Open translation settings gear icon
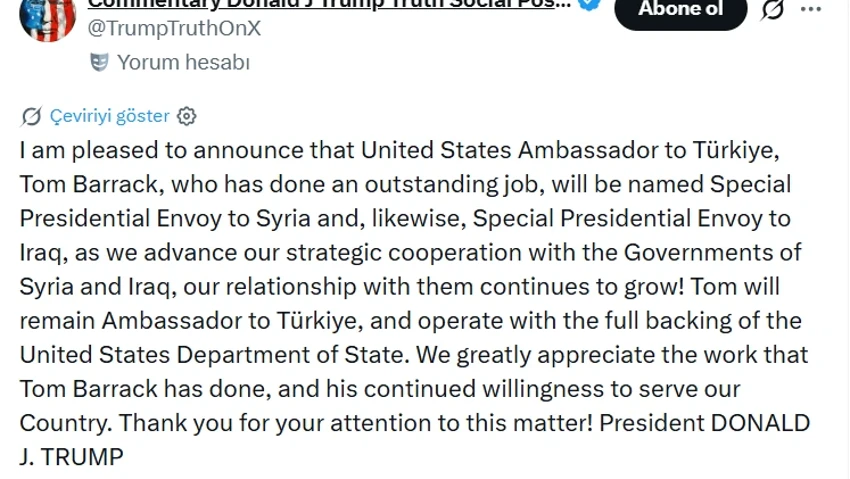 (186, 116)
